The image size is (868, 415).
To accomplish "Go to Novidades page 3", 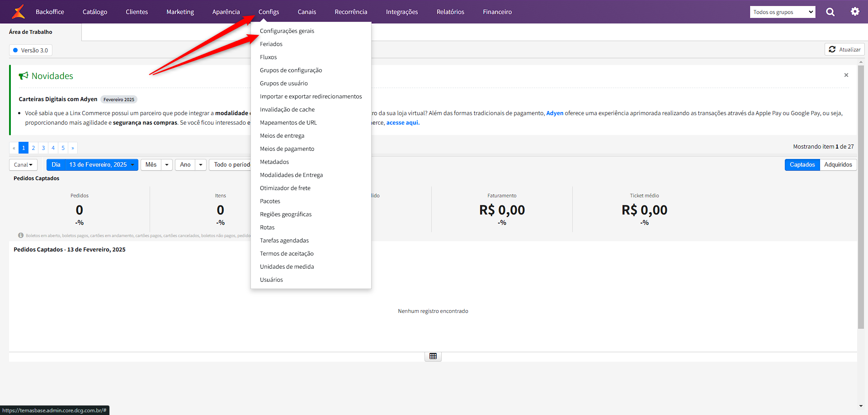I will click(x=43, y=148).
